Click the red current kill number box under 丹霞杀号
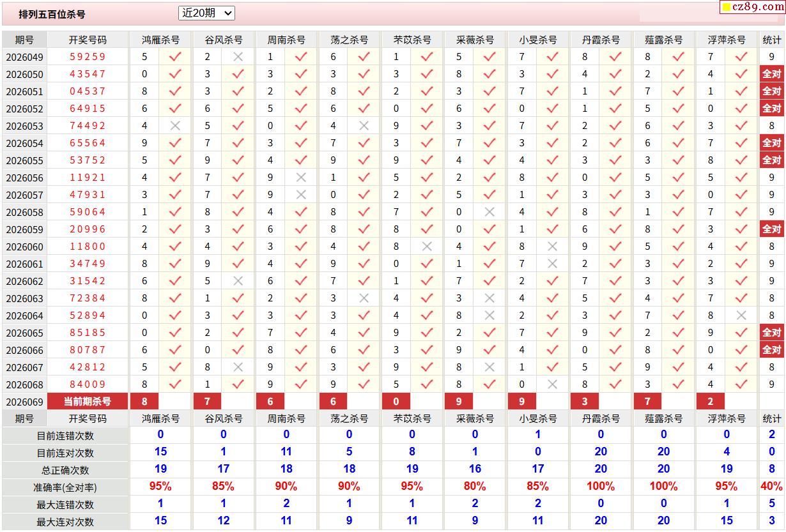The height and width of the screenshot is (532, 786). click(x=585, y=402)
